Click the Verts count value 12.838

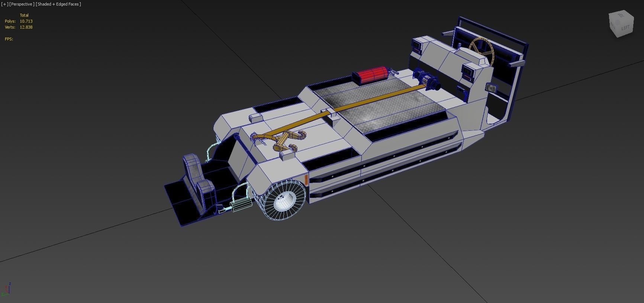point(26,27)
